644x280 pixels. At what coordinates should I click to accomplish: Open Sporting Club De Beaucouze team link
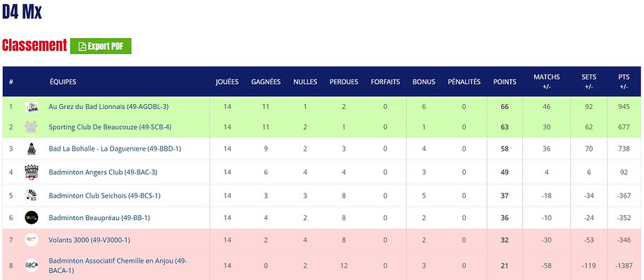[110, 127]
